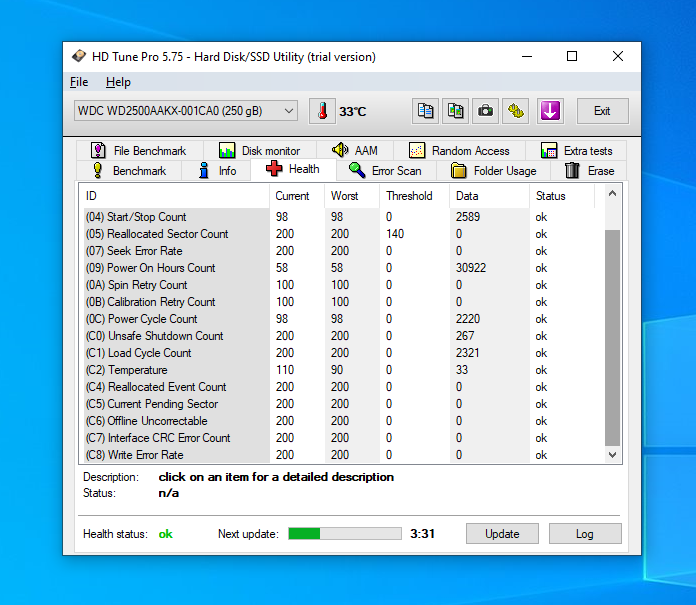This screenshot has height=605, width=696.
Task: Switch to the Folder Usage tab
Action: point(494,170)
